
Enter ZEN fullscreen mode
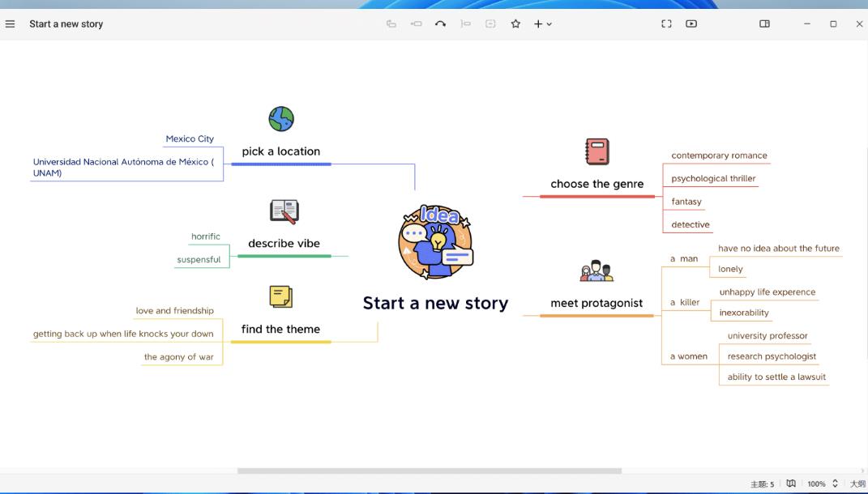666,23
